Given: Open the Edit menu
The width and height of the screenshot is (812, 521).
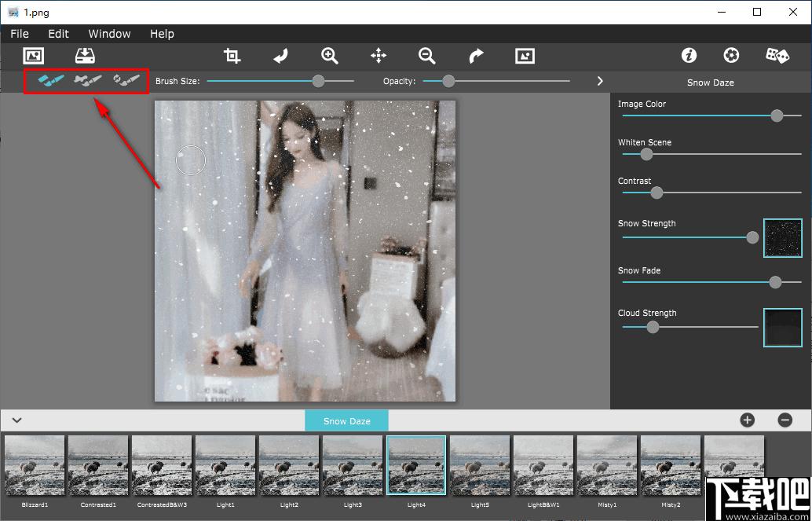Looking at the screenshot, I should point(59,34).
